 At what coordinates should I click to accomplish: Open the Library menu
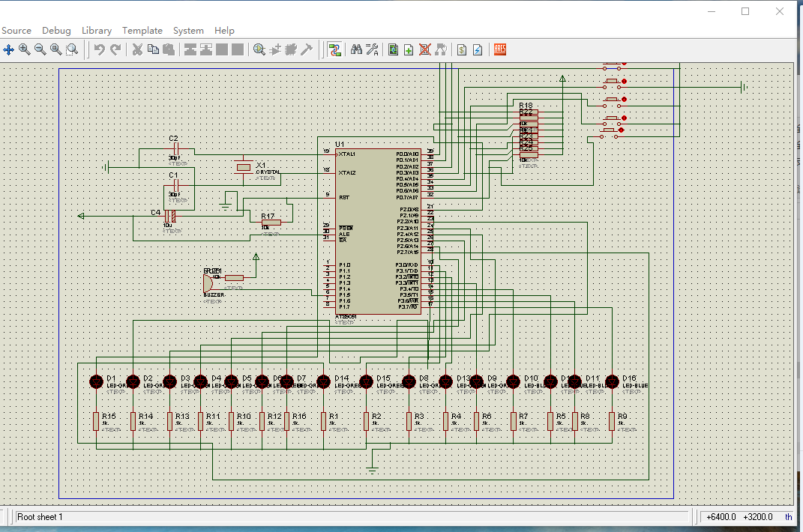[x=97, y=31]
